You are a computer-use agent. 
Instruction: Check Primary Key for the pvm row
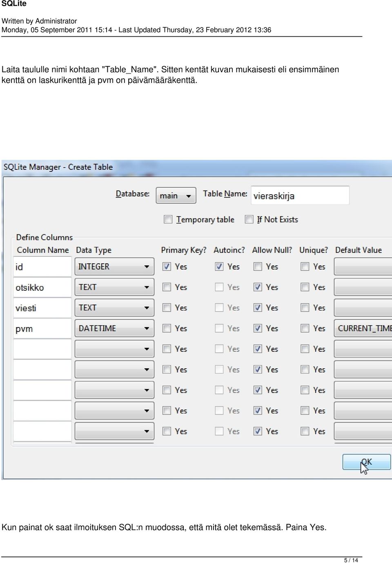coord(167,328)
